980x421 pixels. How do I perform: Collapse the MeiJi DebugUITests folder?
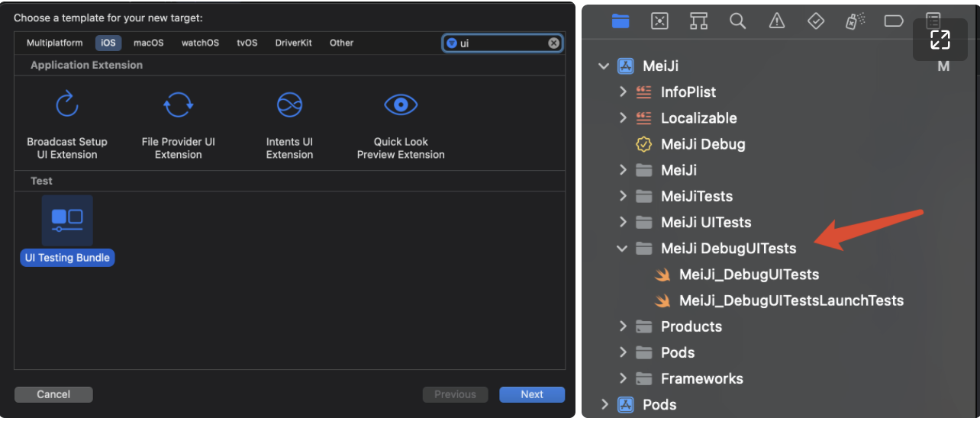pyautogui.click(x=623, y=249)
